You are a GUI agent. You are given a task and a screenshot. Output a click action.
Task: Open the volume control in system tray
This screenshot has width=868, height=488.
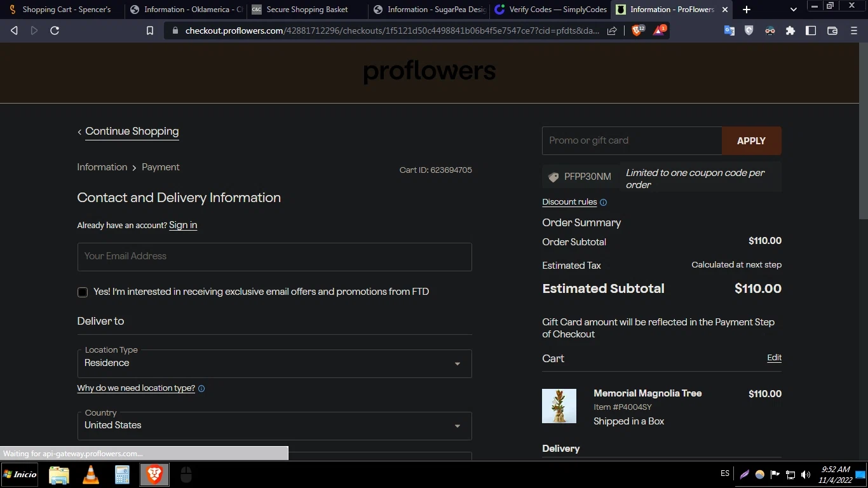[806, 475]
